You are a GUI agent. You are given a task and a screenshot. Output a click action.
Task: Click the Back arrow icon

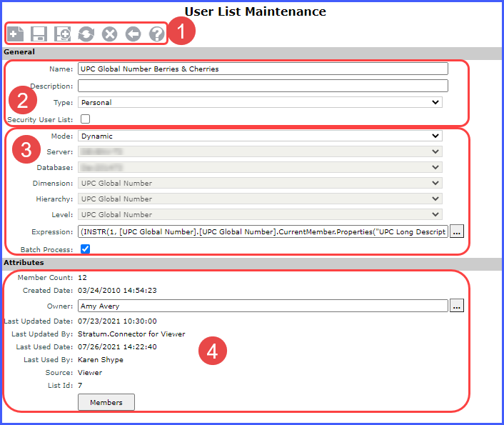pyautogui.click(x=133, y=34)
